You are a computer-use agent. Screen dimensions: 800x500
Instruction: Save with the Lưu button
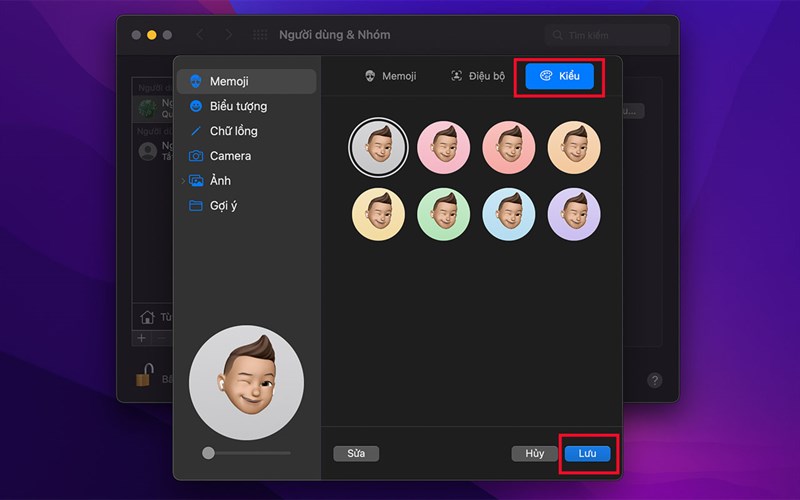click(587, 454)
